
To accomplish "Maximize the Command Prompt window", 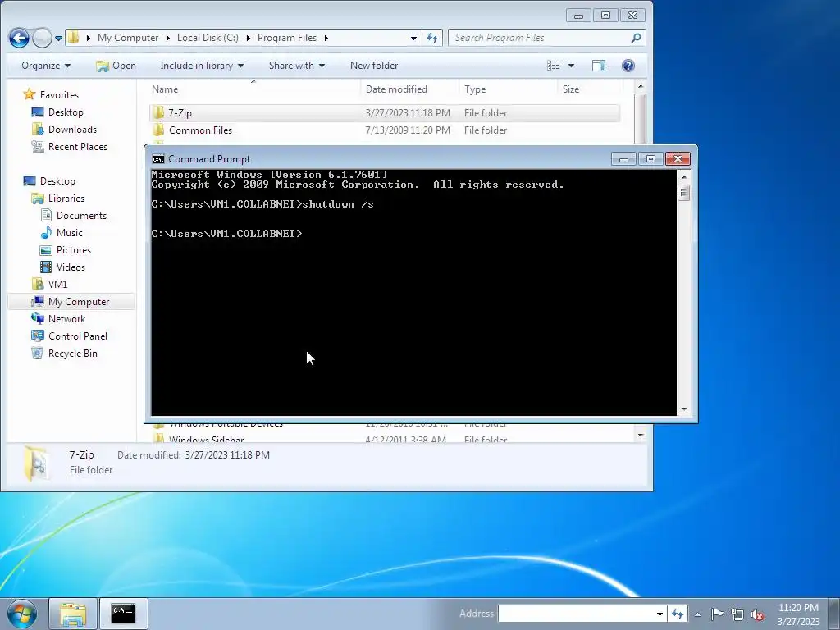I will [x=651, y=159].
